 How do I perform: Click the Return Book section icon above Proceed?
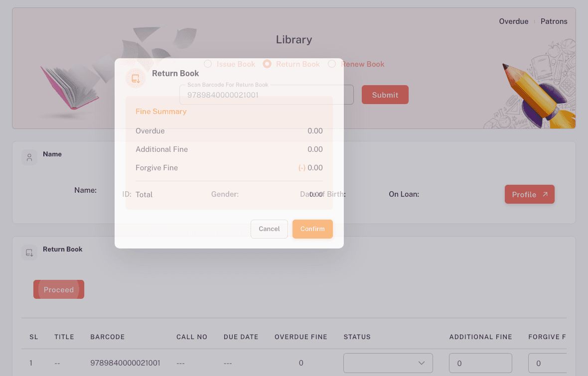click(29, 252)
